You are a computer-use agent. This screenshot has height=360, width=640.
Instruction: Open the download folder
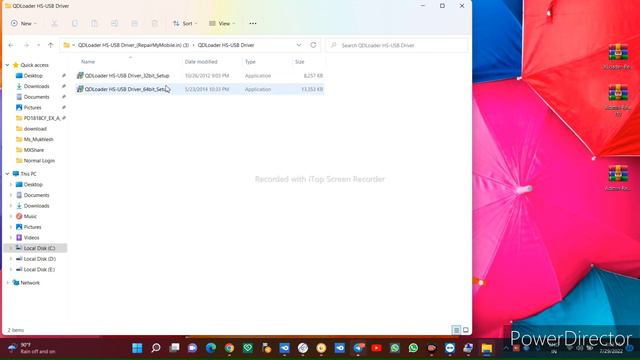(35, 129)
